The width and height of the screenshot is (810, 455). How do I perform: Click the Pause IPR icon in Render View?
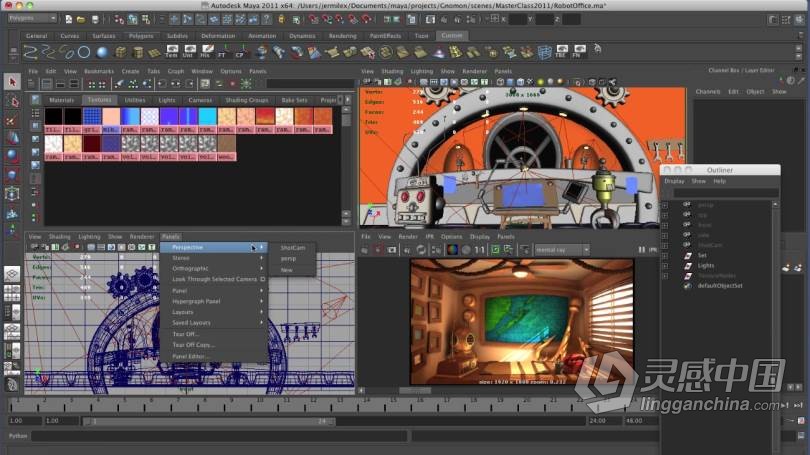(642, 250)
